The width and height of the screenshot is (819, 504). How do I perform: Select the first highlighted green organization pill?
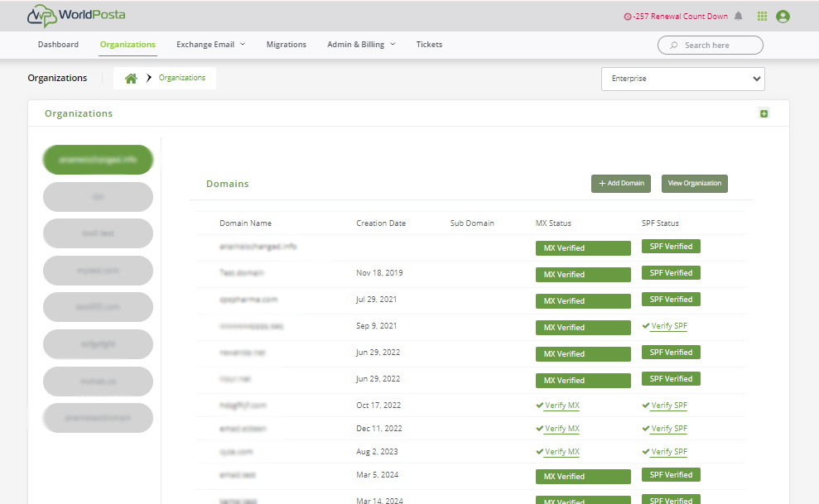98,160
